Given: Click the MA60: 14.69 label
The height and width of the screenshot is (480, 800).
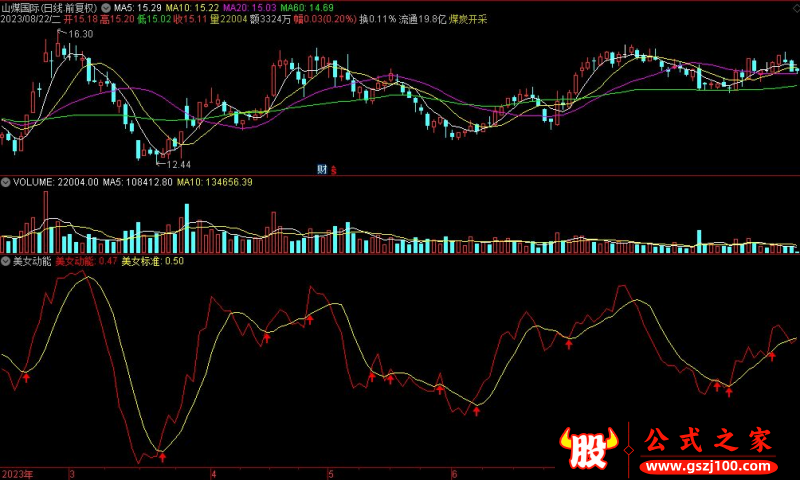Looking at the screenshot, I should pos(307,8).
